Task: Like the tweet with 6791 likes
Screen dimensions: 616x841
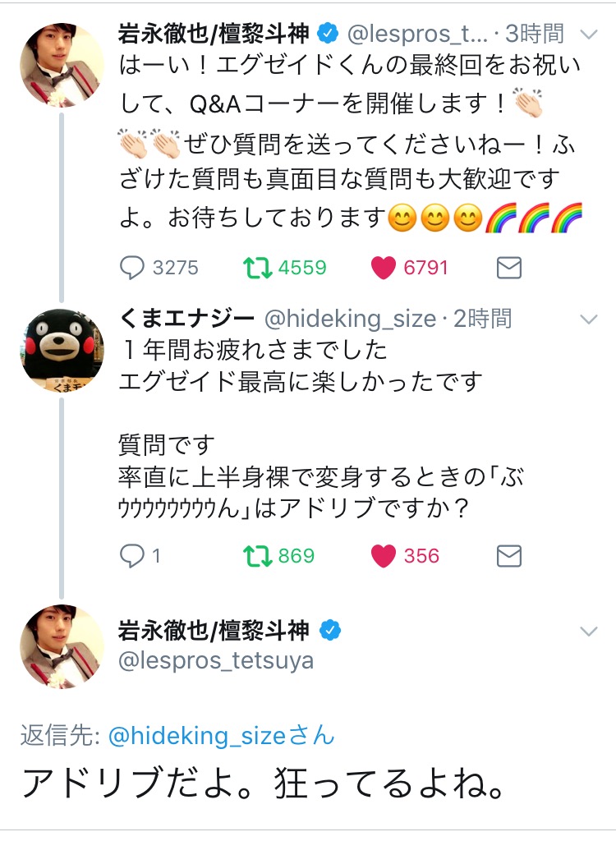Action: (383, 268)
